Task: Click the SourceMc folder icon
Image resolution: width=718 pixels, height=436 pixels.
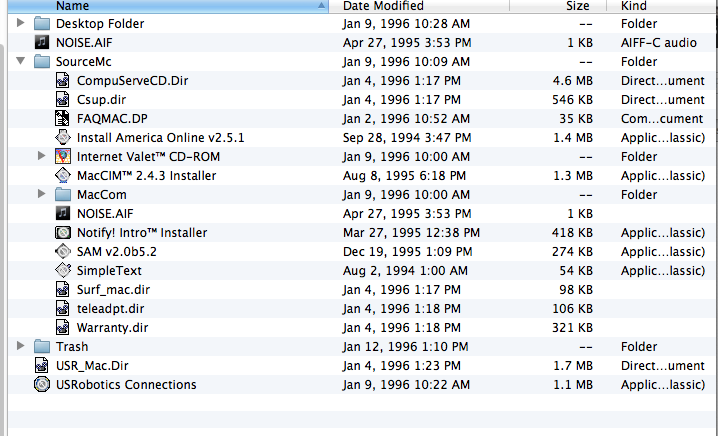Action: 42,61
